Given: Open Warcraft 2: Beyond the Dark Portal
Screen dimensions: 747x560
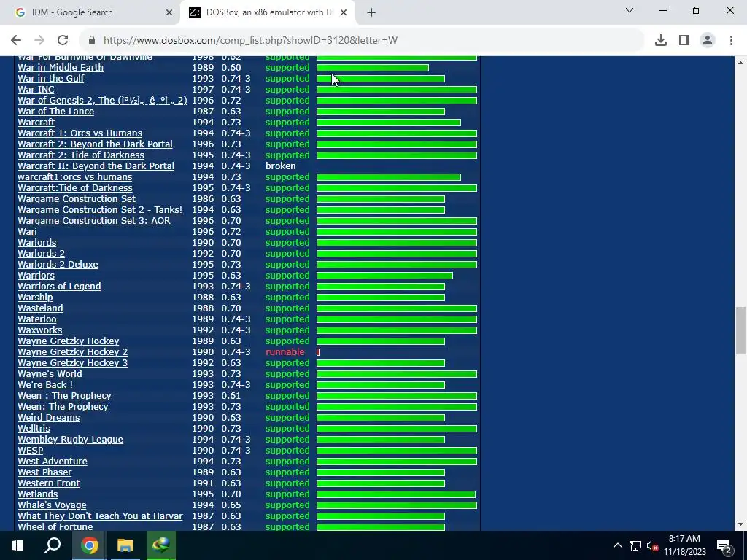Looking at the screenshot, I should coord(95,144).
